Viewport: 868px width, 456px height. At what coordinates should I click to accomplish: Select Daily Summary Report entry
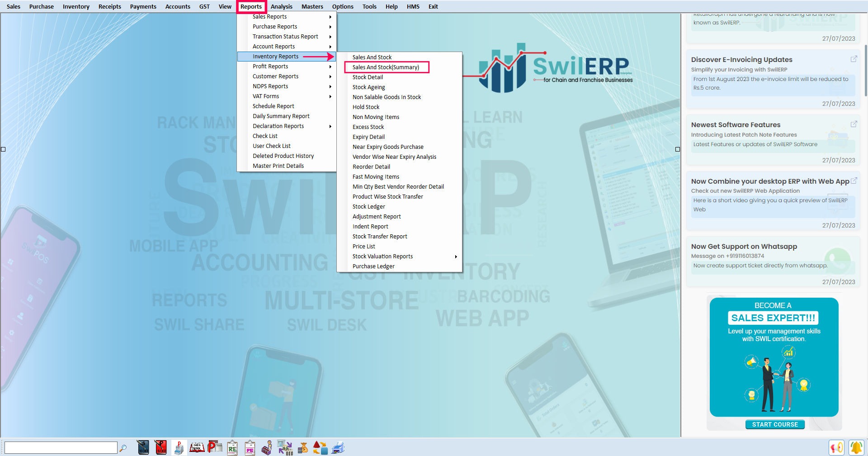pyautogui.click(x=287, y=116)
